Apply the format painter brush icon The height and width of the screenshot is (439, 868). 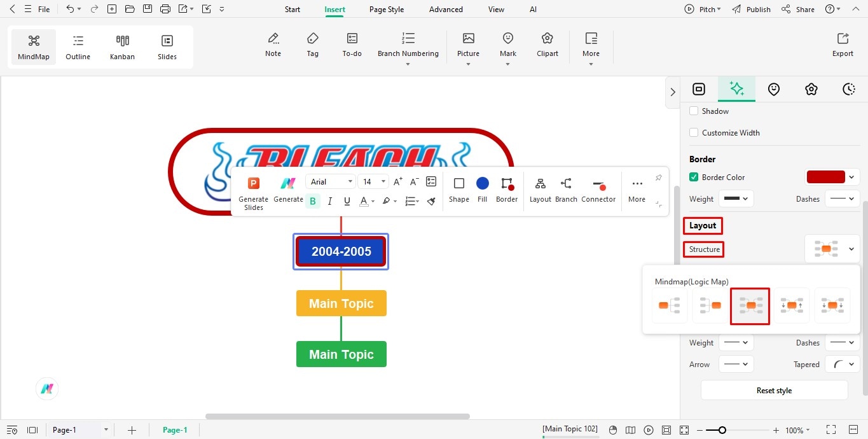431,201
